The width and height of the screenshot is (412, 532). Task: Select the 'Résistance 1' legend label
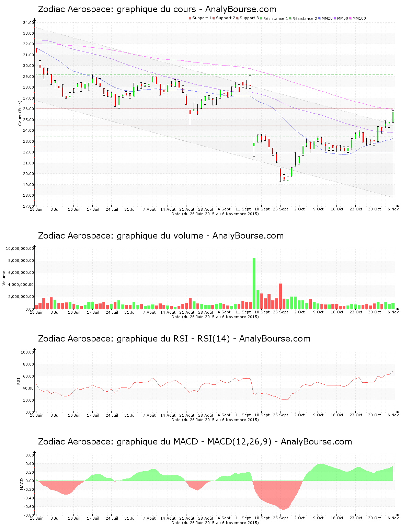[276, 19]
